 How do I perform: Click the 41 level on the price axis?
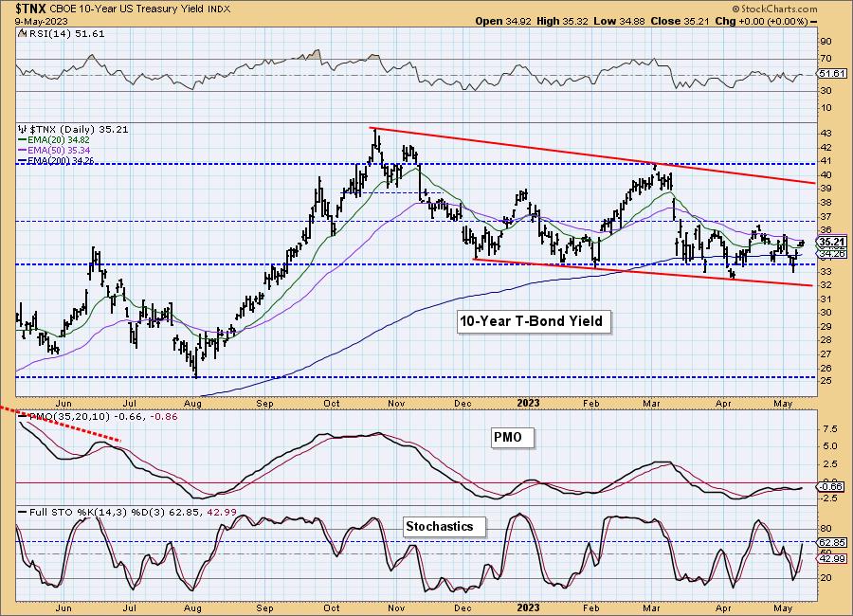826,161
